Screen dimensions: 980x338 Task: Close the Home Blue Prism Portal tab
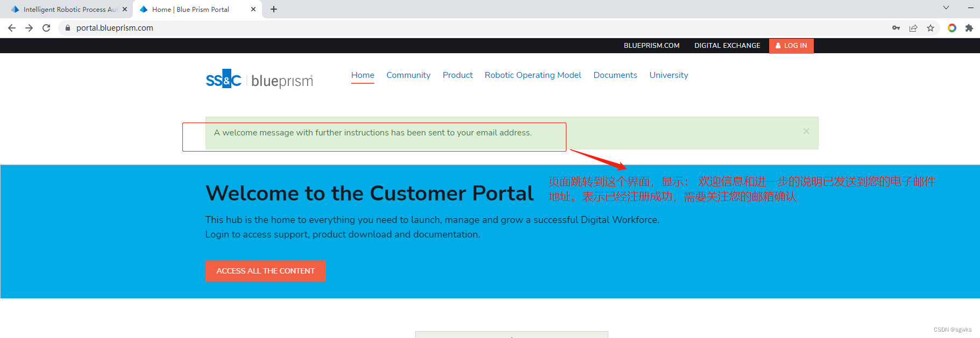click(x=253, y=9)
